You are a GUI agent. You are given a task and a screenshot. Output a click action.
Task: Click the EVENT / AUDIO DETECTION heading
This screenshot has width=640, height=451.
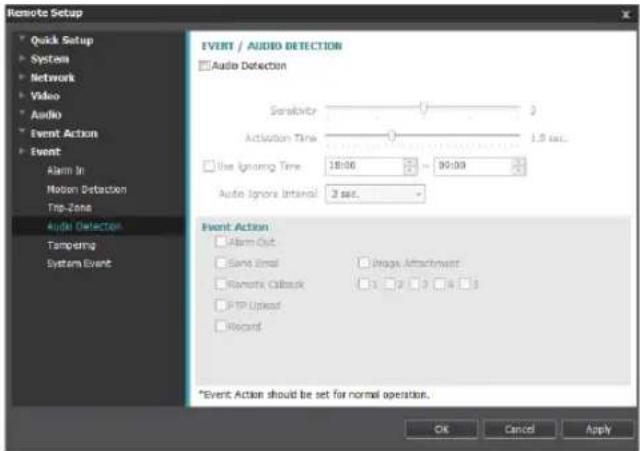click(x=272, y=46)
